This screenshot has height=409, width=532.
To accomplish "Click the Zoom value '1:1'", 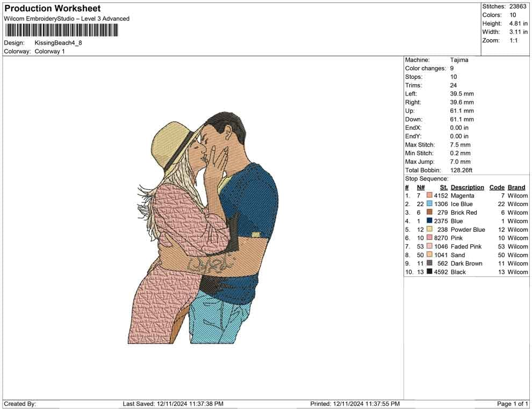I will click(x=514, y=40).
